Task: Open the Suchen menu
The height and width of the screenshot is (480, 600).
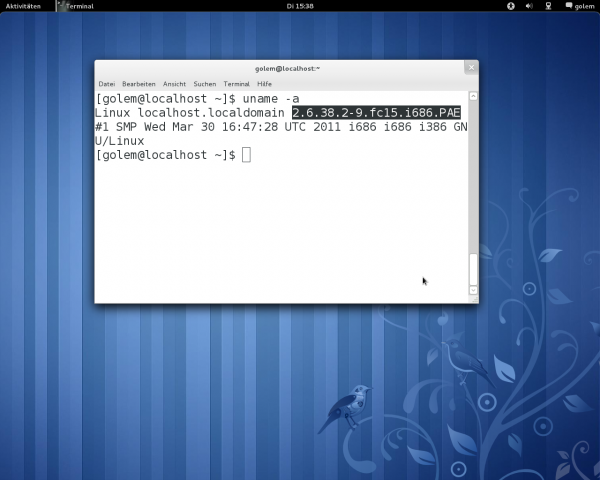Action: pos(204,84)
